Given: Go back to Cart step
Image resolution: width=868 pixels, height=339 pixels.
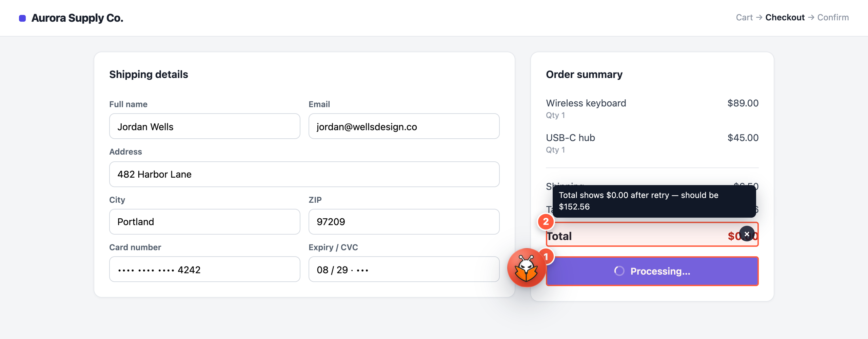Looking at the screenshot, I should (x=744, y=17).
